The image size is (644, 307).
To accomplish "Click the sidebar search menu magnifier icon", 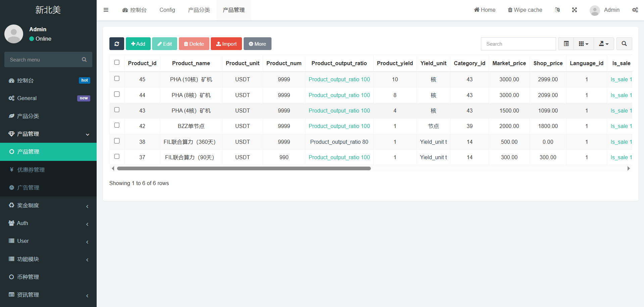I will pyautogui.click(x=84, y=59).
